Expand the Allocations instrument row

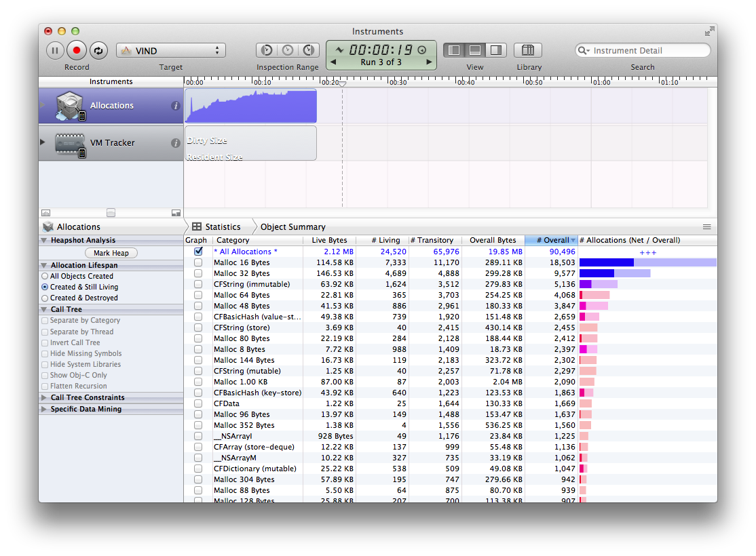click(x=43, y=105)
